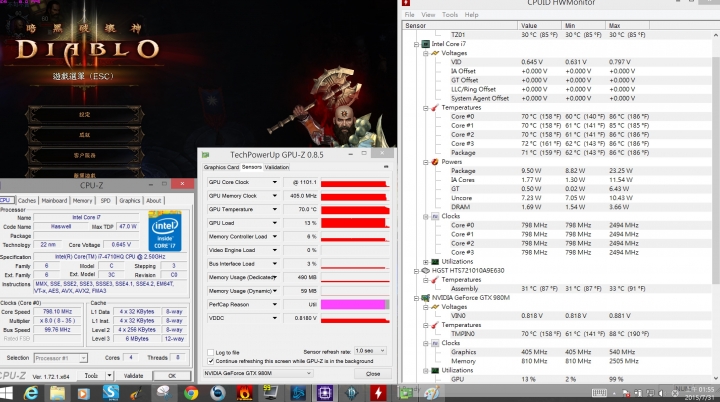This screenshot has height=402, width=720.
Task: Click the on-screen keyboard tray icon
Action: pos(599,393)
